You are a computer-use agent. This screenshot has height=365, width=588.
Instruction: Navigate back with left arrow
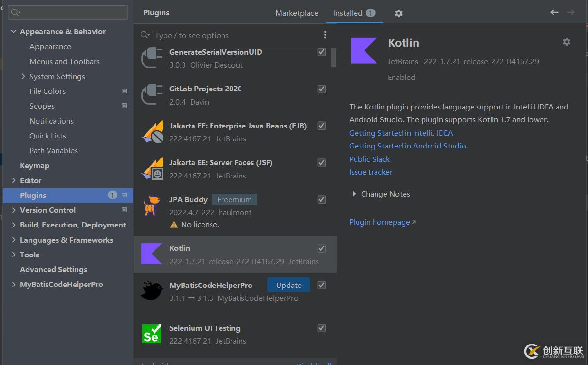pos(554,12)
